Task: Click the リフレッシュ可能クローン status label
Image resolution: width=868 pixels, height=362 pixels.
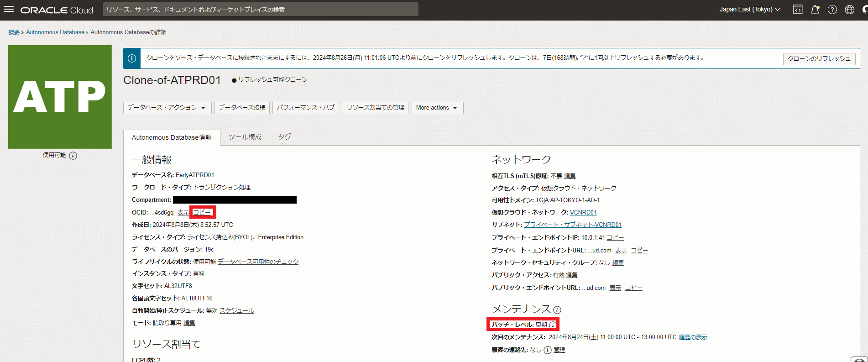Action: [272, 80]
